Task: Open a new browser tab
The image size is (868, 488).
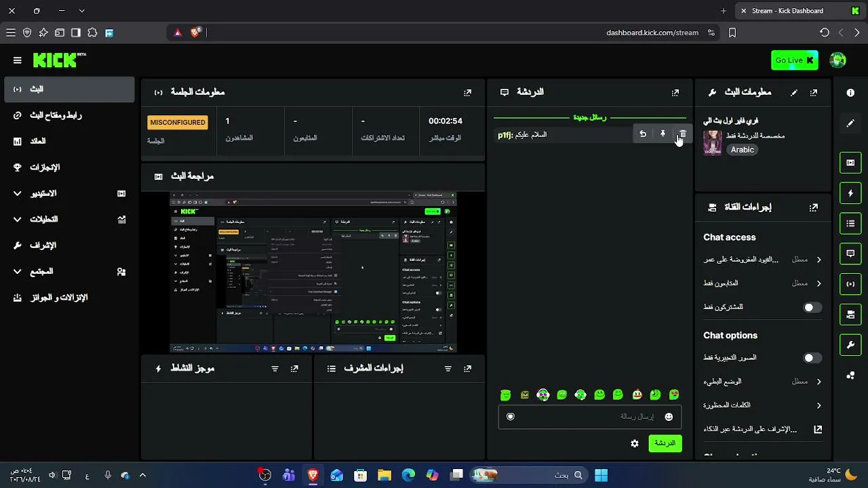Action: pos(724,11)
